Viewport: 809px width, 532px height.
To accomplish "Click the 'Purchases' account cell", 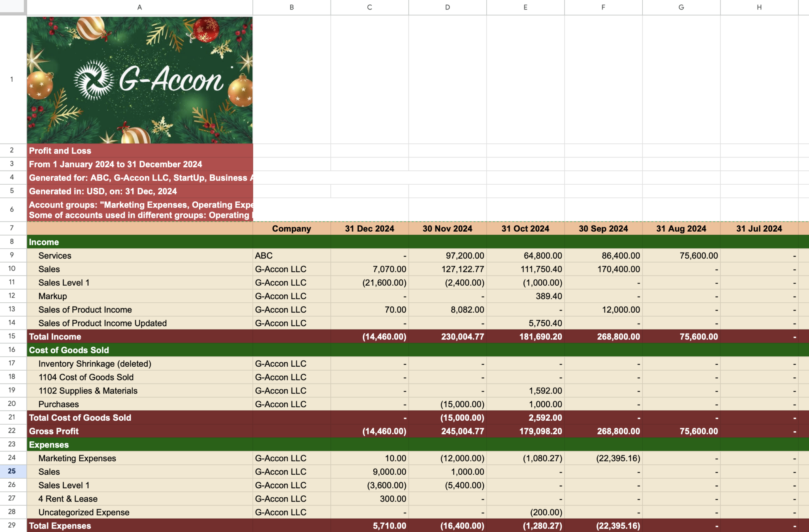I will pos(140,404).
